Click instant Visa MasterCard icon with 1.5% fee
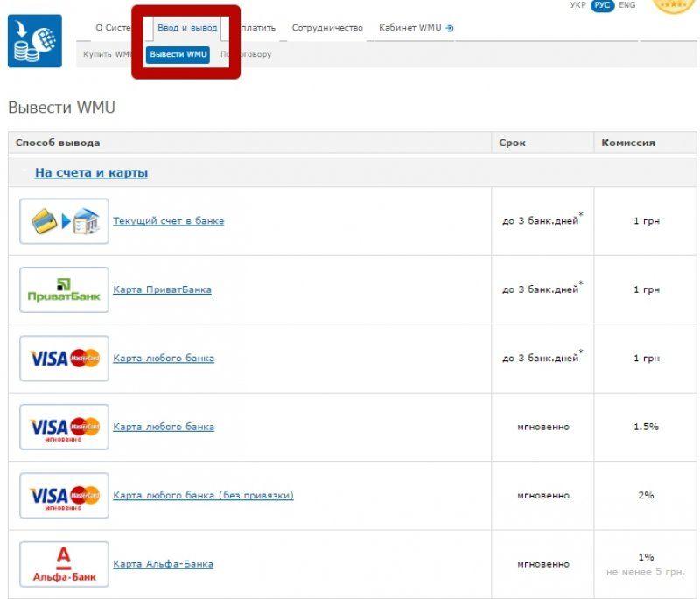Screen dimensions: 700x599 tap(65, 427)
